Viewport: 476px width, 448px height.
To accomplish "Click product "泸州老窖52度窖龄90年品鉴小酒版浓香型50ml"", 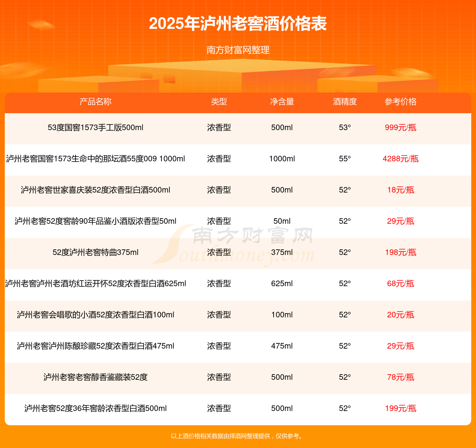I will (95, 221).
